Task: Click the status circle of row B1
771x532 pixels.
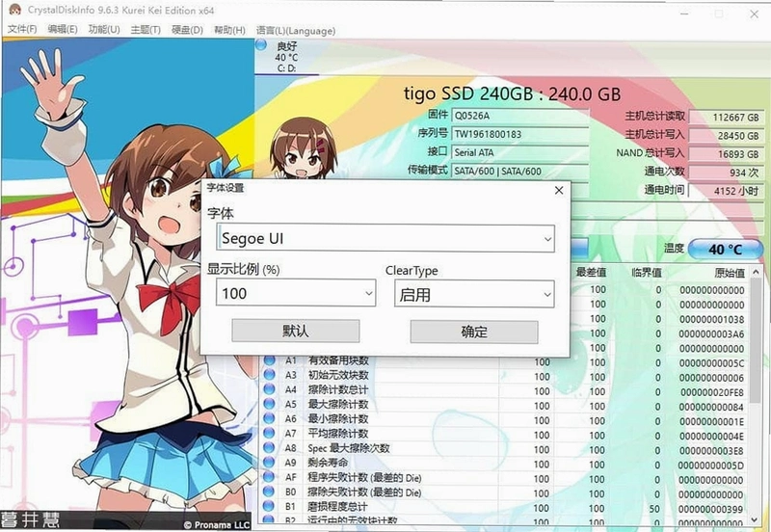Action: click(x=269, y=506)
